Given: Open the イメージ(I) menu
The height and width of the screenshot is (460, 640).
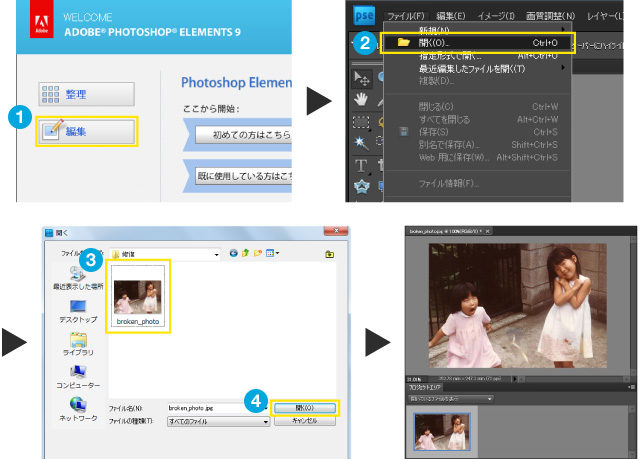Looking at the screenshot, I should tap(496, 16).
